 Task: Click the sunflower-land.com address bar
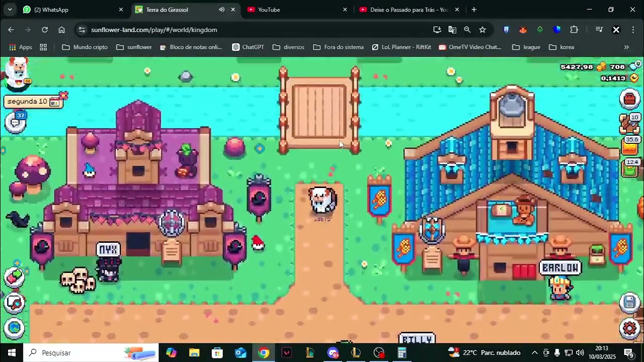[x=256, y=30]
